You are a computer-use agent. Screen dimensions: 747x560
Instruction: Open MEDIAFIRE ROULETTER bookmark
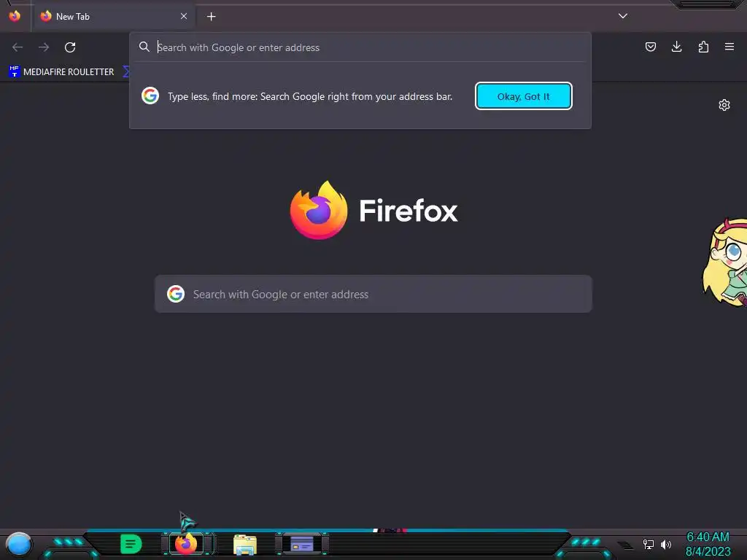tap(61, 72)
